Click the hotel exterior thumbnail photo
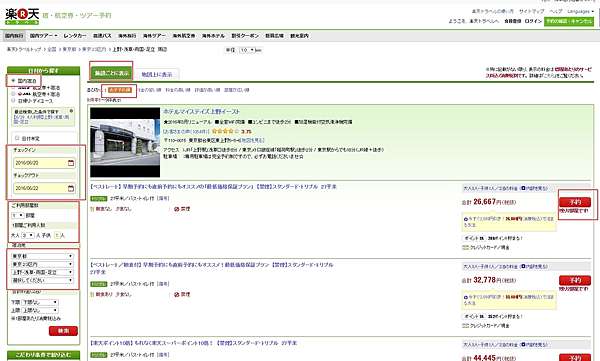The image size is (600, 361). click(x=125, y=142)
